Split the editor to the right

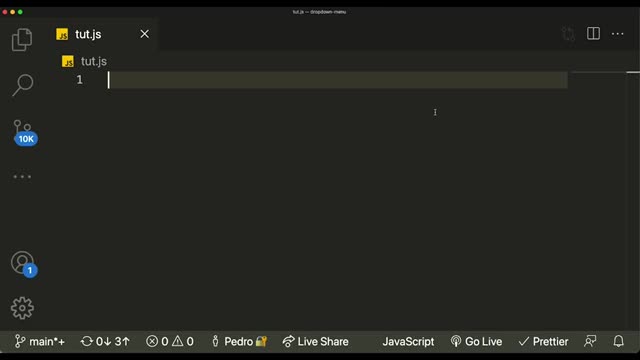(593, 33)
